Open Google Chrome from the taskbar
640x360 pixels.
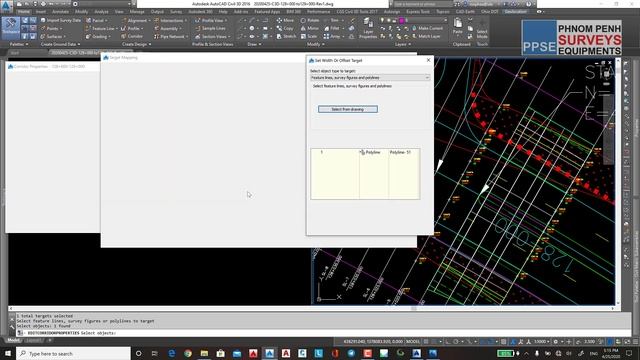point(188,353)
